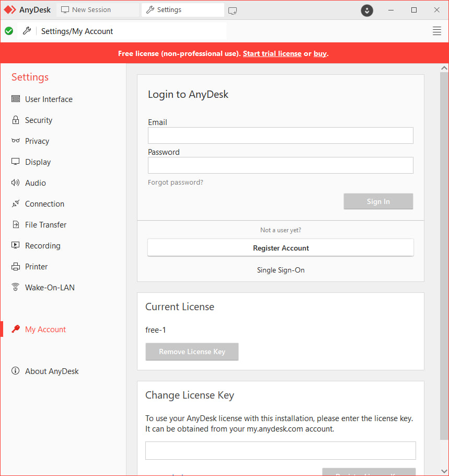The height and width of the screenshot is (476, 449).
Task: Click the Not a user yet? text
Action: tap(281, 230)
